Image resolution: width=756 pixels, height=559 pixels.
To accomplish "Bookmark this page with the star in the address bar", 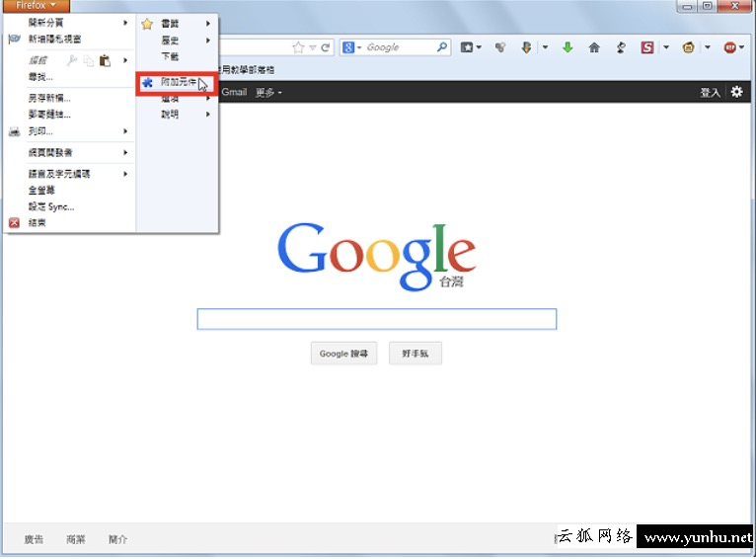I will [x=298, y=47].
